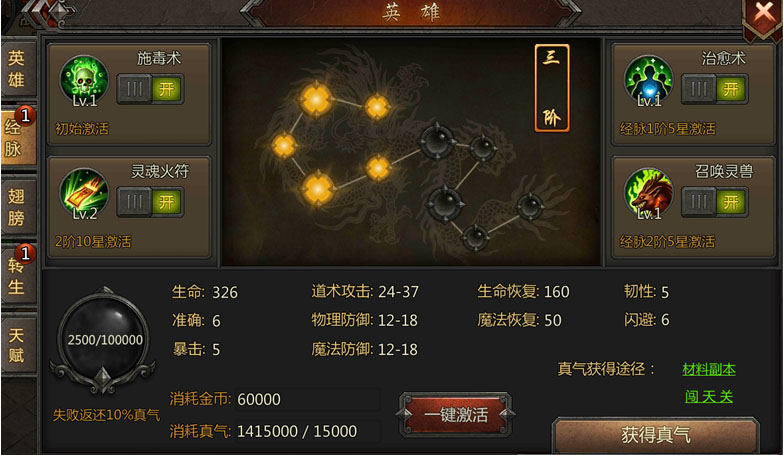Toggle the 施毒术 skill switch
Image resolution: width=783 pixels, height=455 pixels.
tap(150, 89)
